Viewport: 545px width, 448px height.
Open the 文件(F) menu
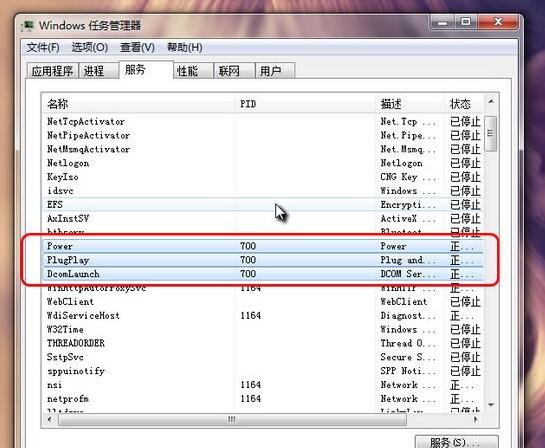point(43,48)
